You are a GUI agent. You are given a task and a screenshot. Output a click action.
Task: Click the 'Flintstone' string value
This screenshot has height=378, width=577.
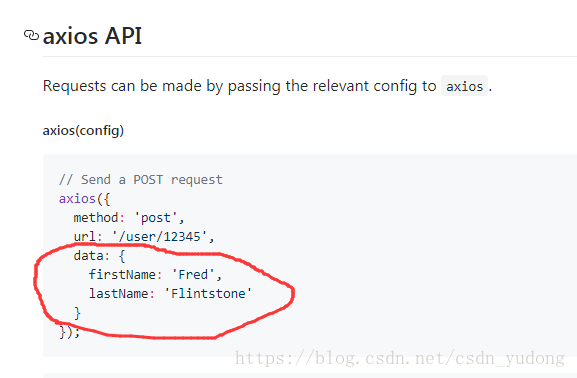pyautogui.click(x=208, y=293)
